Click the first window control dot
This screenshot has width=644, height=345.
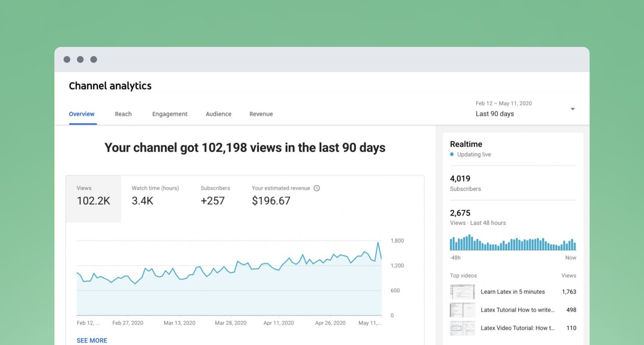pyautogui.click(x=67, y=59)
